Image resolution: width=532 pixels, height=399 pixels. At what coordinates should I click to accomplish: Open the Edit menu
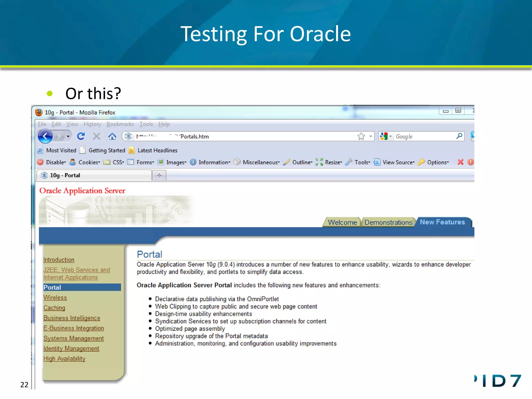[56, 124]
